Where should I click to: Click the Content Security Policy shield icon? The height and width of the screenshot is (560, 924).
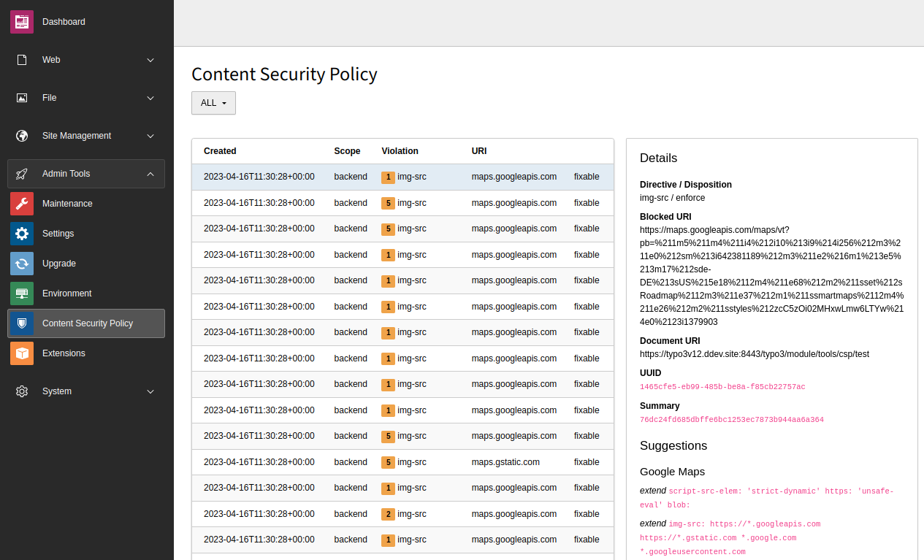(x=22, y=323)
